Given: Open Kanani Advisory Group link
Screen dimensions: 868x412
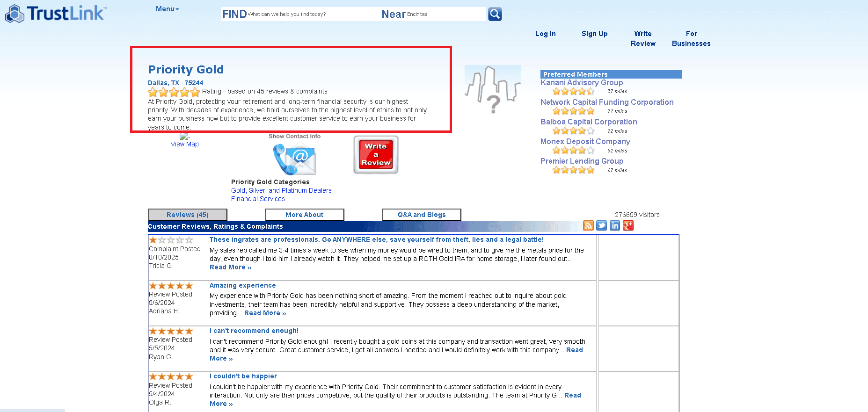Looking at the screenshot, I should click(582, 82).
